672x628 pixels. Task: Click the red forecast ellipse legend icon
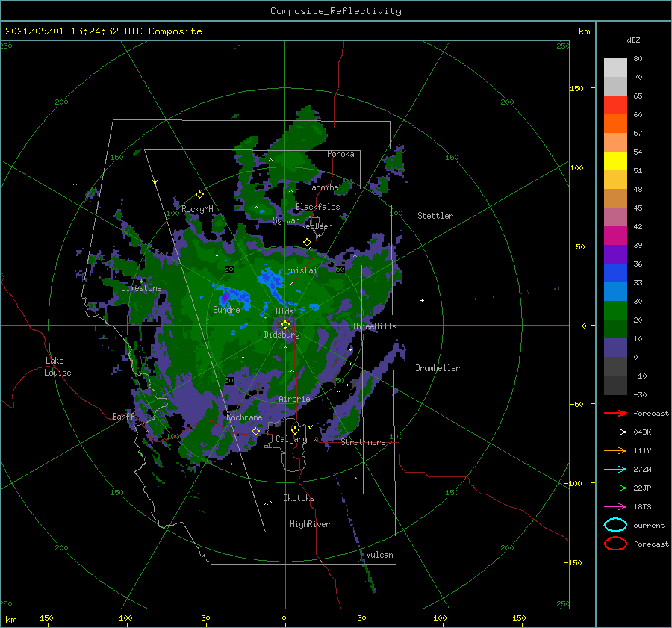[x=615, y=544]
